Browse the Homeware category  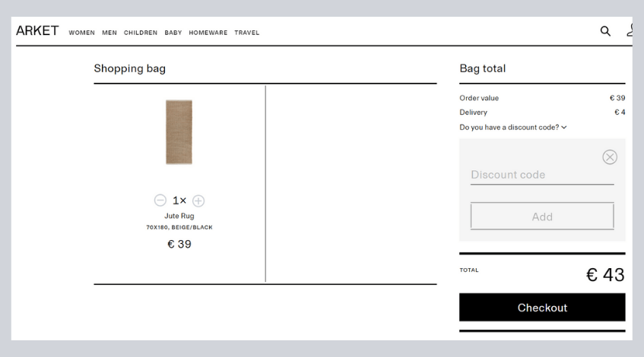(208, 33)
